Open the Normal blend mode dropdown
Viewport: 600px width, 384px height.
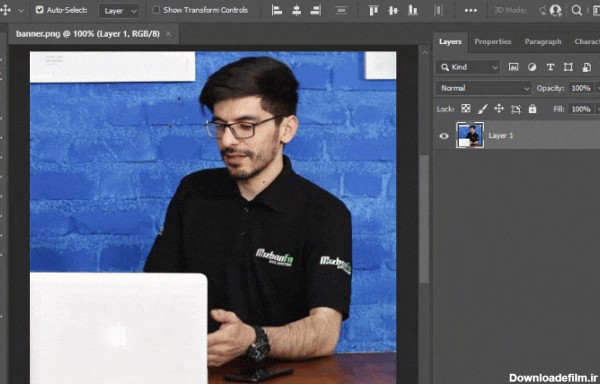[x=484, y=88]
